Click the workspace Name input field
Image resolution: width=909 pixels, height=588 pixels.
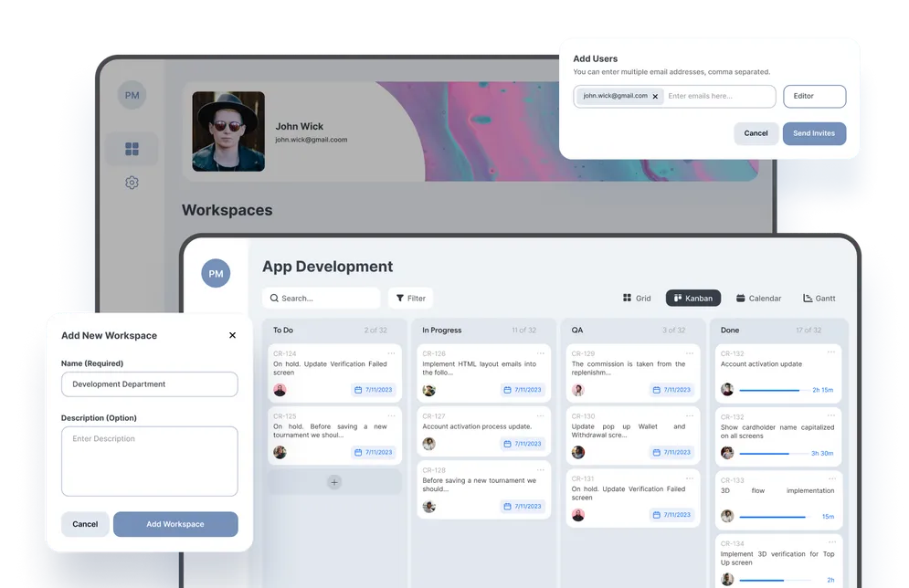(x=150, y=384)
